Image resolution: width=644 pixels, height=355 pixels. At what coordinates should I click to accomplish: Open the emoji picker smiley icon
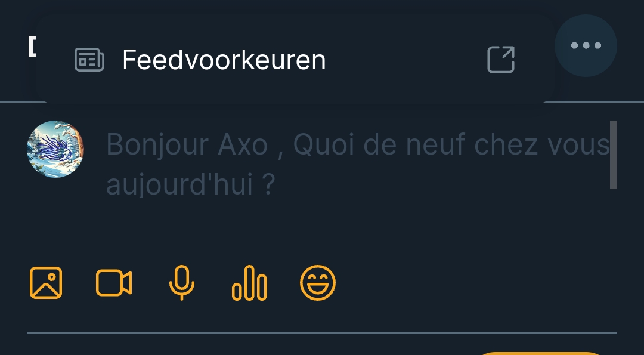pyautogui.click(x=318, y=283)
